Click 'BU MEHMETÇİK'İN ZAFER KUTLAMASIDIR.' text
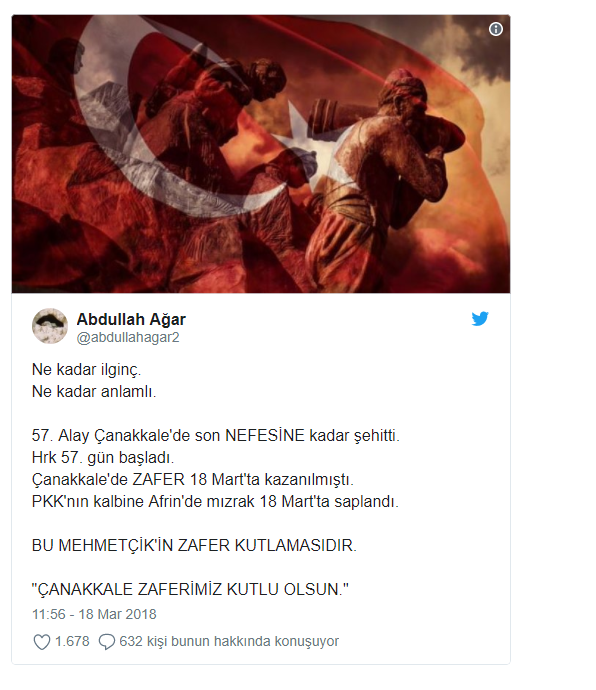596x690 pixels. [194, 546]
